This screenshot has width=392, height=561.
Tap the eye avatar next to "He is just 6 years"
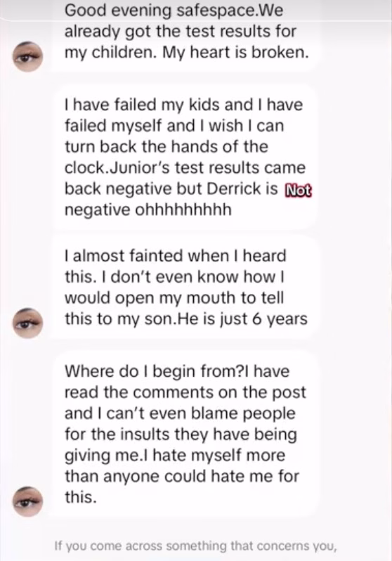pos(28,323)
